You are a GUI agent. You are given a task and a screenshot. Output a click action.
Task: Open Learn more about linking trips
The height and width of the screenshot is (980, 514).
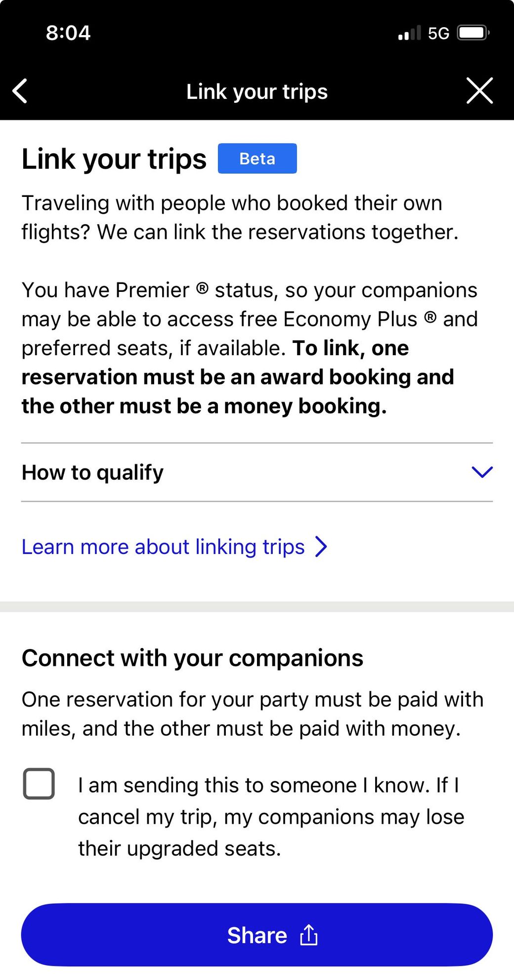(x=163, y=547)
